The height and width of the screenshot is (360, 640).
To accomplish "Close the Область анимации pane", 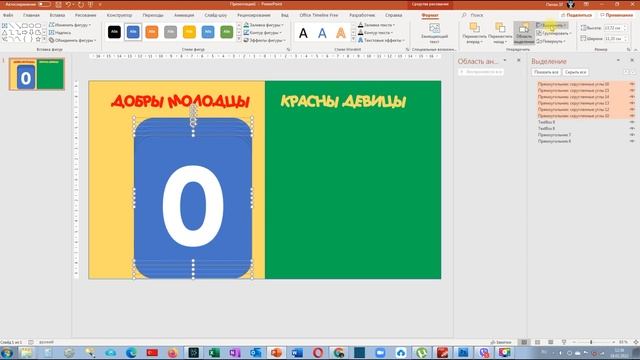I will click(519, 60).
